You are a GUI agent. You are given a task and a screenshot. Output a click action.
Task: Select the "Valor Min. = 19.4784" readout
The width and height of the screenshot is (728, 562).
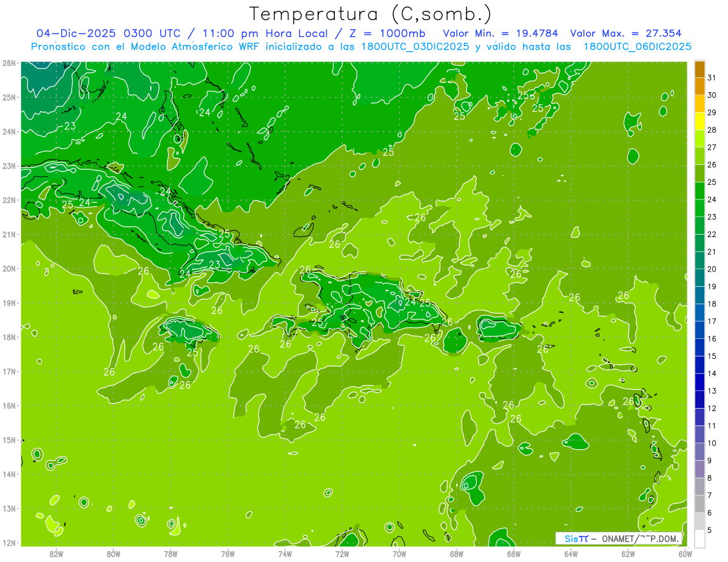(x=500, y=33)
